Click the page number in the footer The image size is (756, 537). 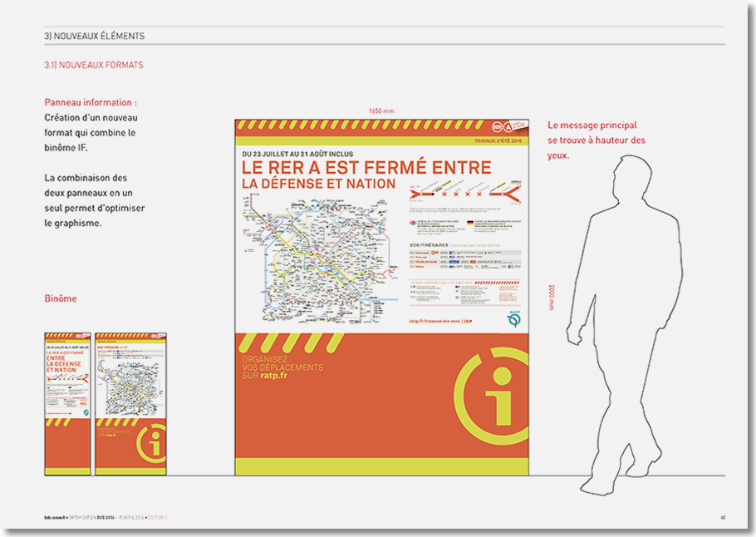pyautogui.click(x=723, y=518)
